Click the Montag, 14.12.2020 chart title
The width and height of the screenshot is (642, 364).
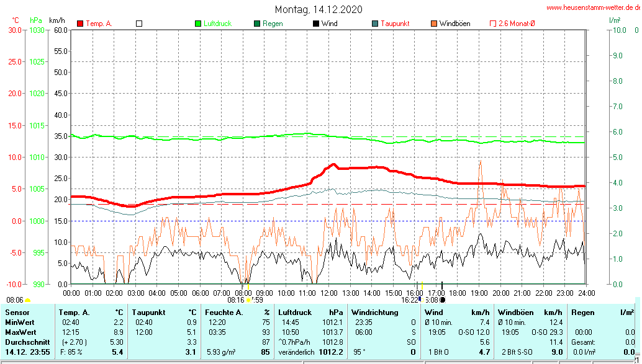click(x=319, y=9)
